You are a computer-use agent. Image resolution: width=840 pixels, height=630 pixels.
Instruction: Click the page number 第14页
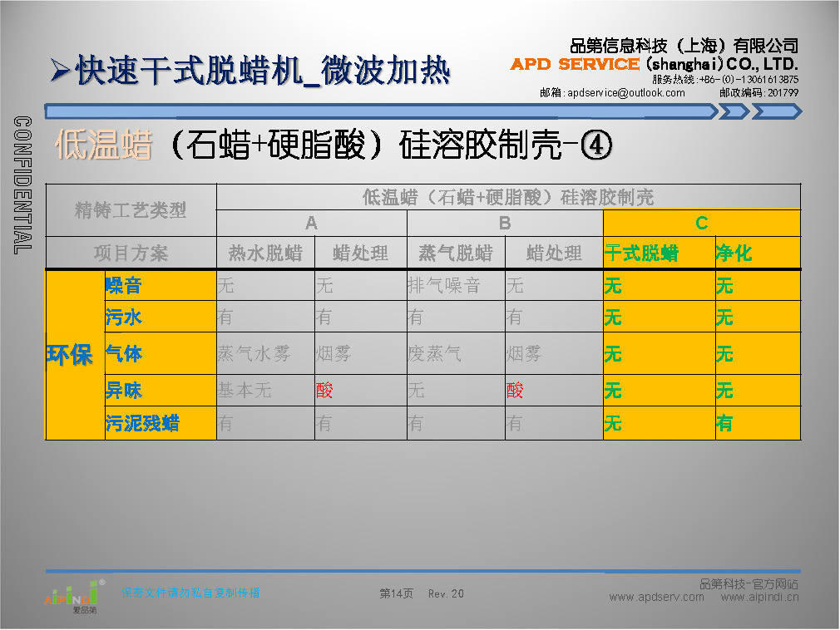(x=397, y=593)
